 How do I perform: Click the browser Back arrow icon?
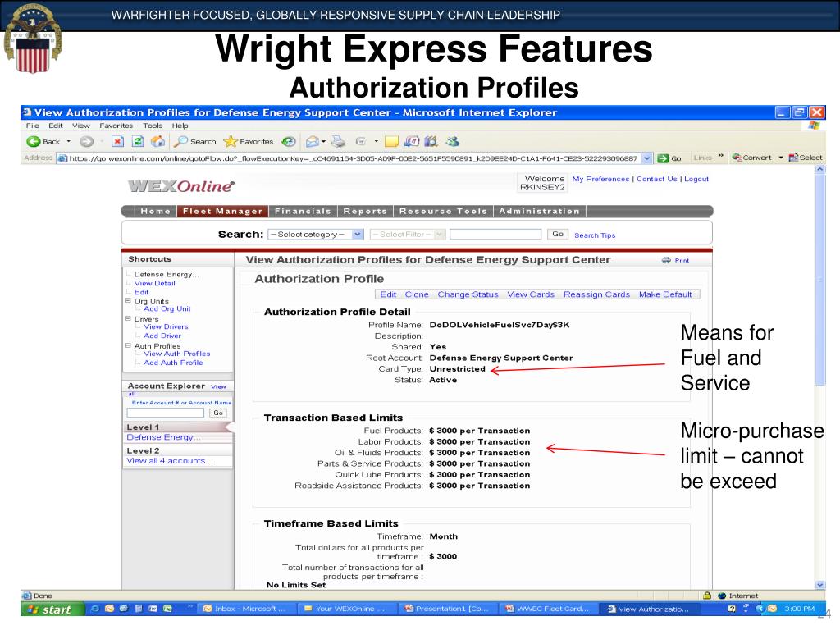(x=33, y=141)
